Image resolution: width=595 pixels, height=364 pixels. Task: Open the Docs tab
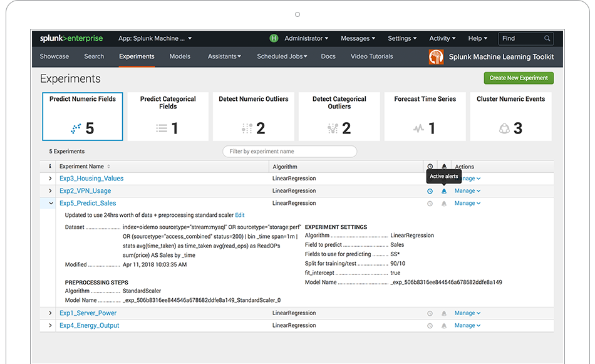point(328,56)
